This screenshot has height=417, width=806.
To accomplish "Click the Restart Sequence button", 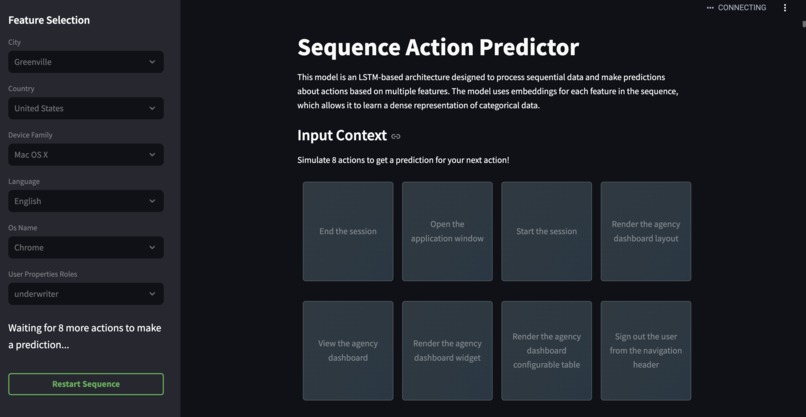I will click(86, 384).
